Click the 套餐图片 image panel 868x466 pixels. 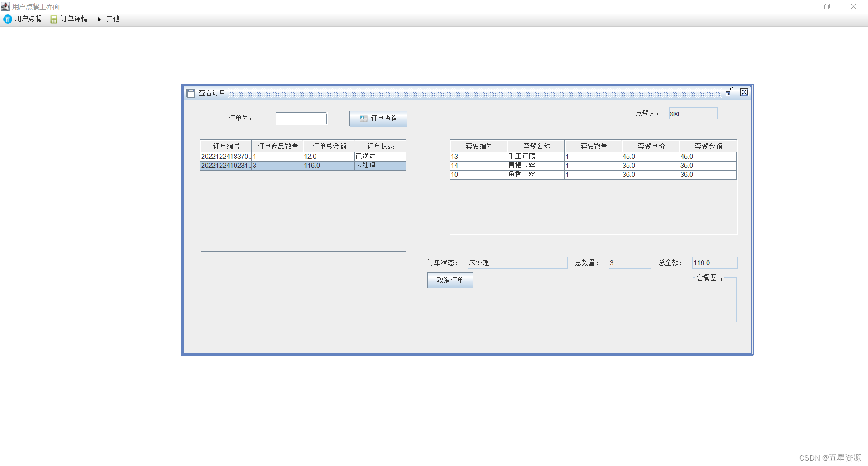[714, 299]
